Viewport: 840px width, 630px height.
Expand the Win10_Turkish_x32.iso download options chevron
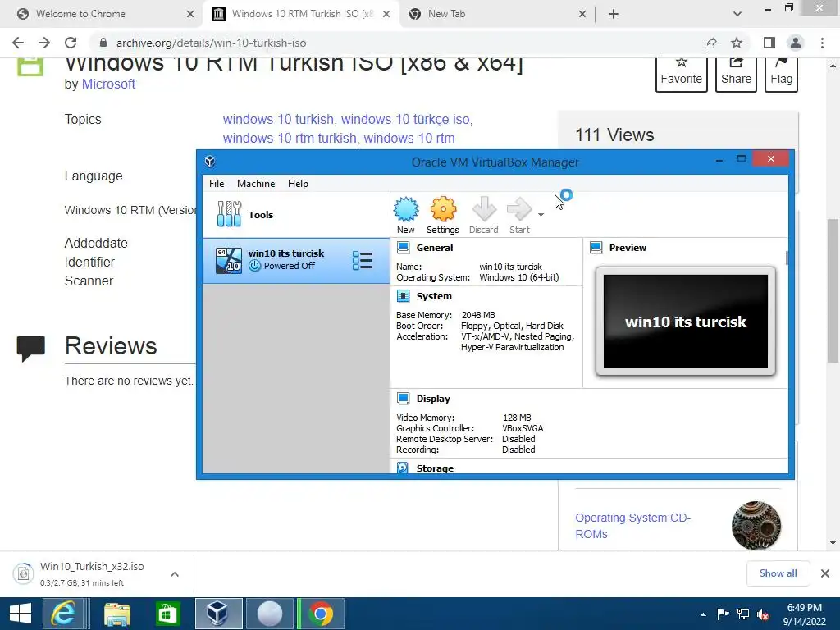pos(175,574)
